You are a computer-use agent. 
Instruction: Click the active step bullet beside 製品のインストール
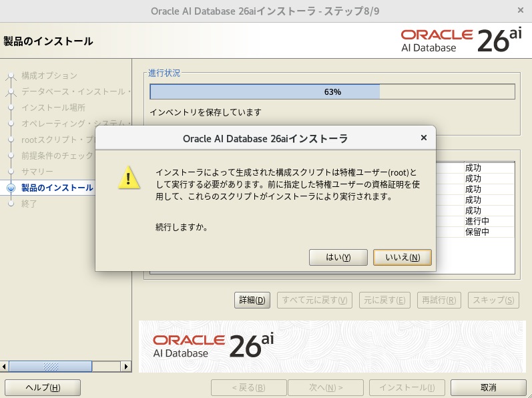point(11,188)
